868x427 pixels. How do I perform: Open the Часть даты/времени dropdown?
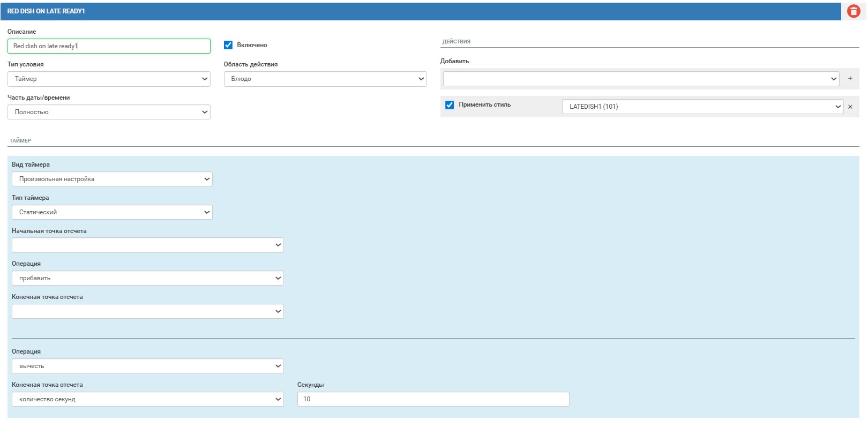pos(109,112)
